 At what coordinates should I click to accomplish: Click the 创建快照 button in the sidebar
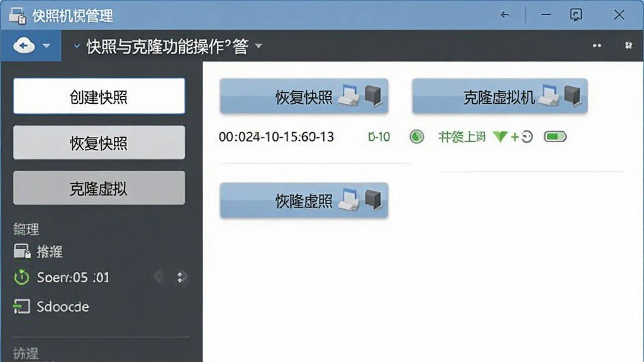[99, 96]
